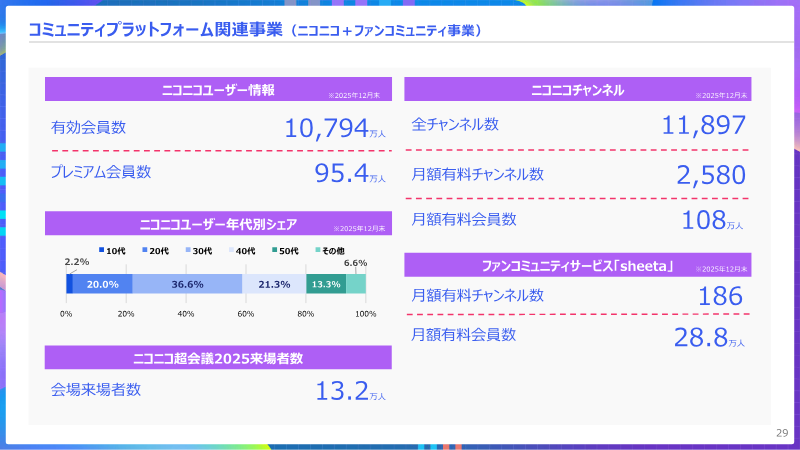The height and width of the screenshot is (450, 800).
Task: Click the 10,794 effective members value
Action: (x=326, y=128)
